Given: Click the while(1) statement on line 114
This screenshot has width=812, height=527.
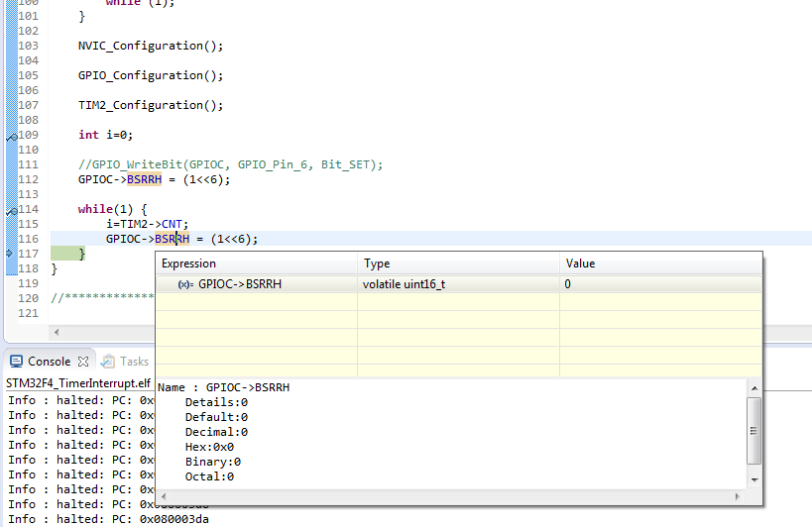Looking at the screenshot, I should coord(112,209).
